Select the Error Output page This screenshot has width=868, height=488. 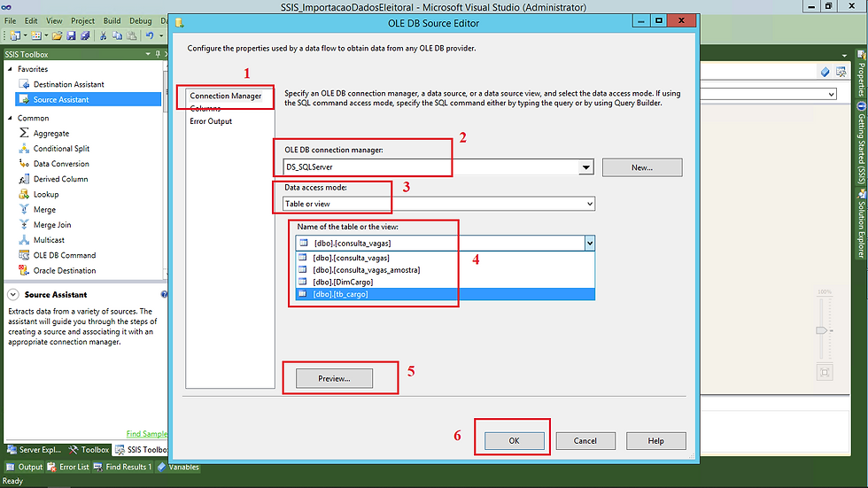tap(211, 121)
